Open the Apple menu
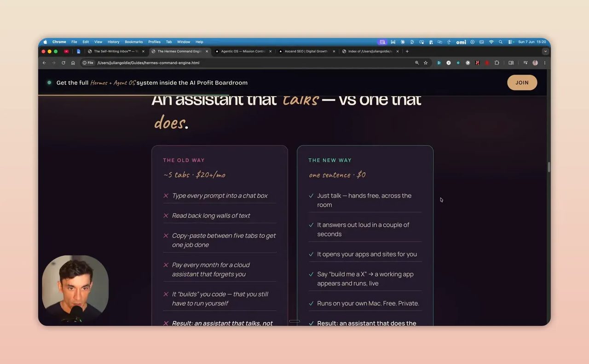The image size is (589, 364). pyautogui.click(x=45, y=42)
